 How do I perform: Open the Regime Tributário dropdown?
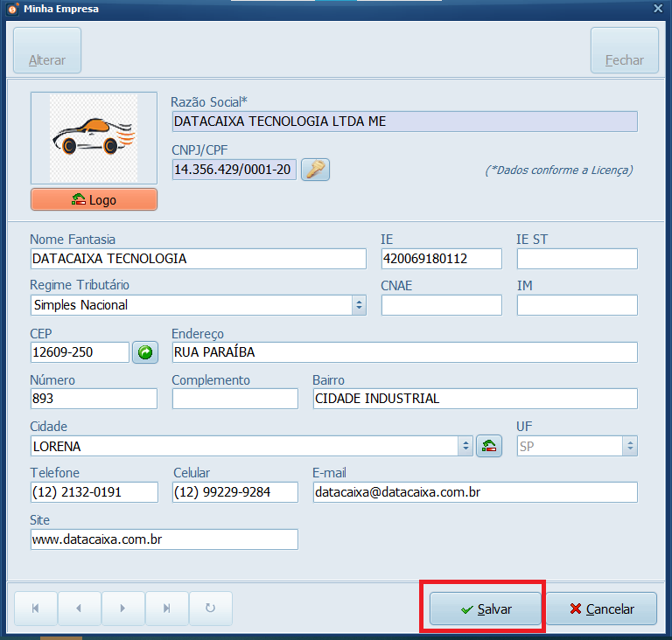click(x=359, y=305)
